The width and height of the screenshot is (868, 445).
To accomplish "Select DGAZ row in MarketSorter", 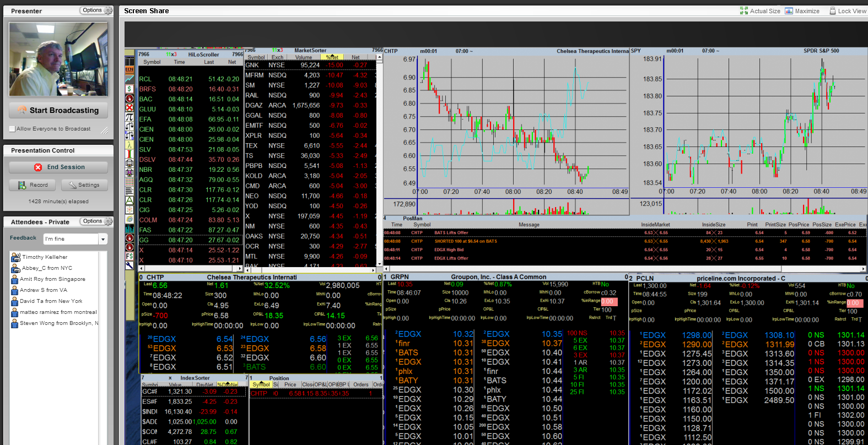I will (310, 105).
